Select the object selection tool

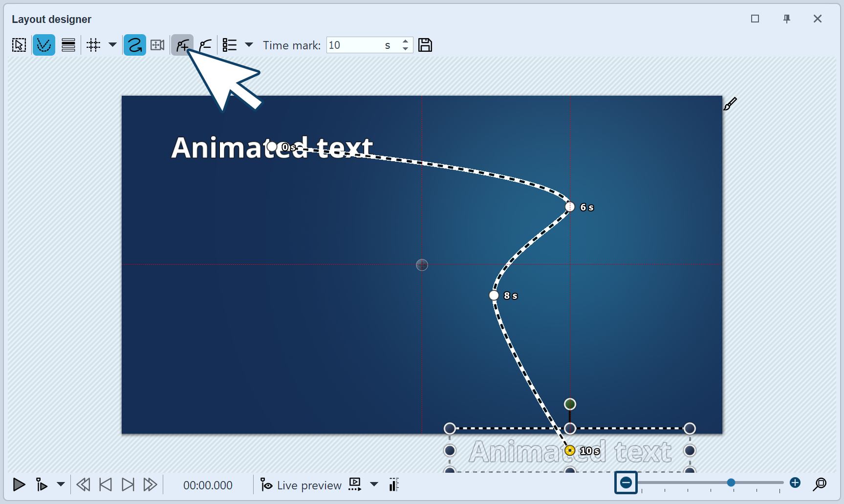(x=19, y=44)
